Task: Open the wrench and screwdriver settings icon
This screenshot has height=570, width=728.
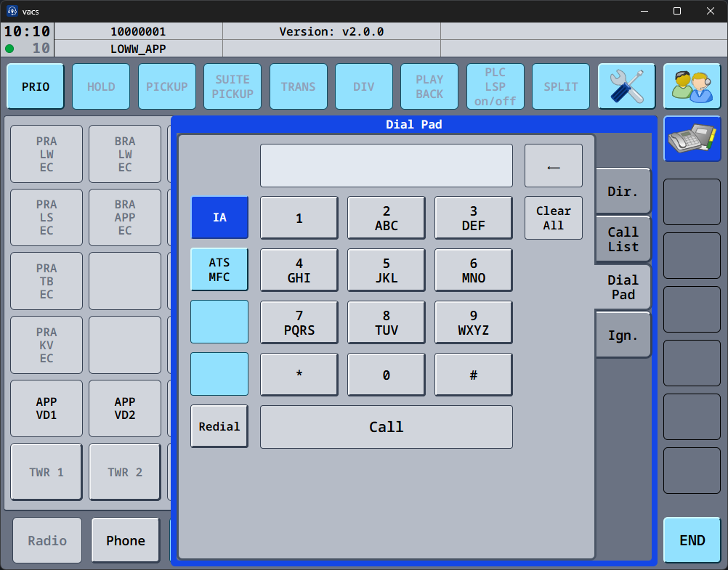Action: point(626,86)
